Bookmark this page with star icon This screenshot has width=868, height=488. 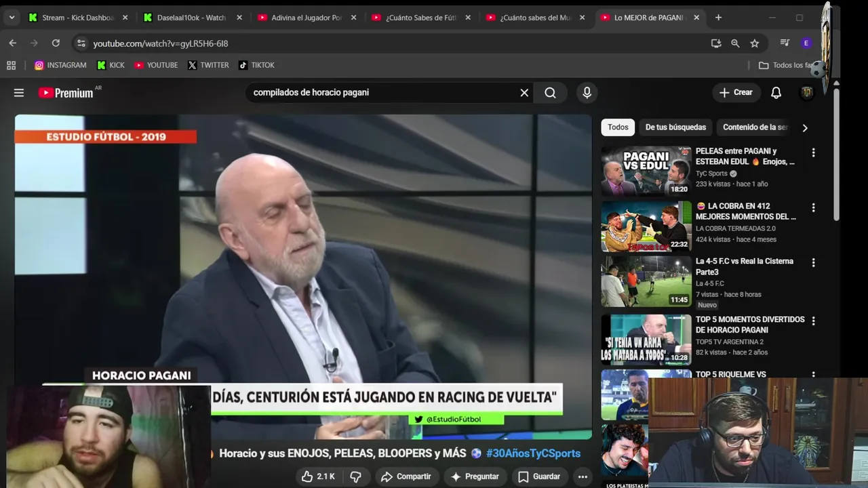(755, 43)
